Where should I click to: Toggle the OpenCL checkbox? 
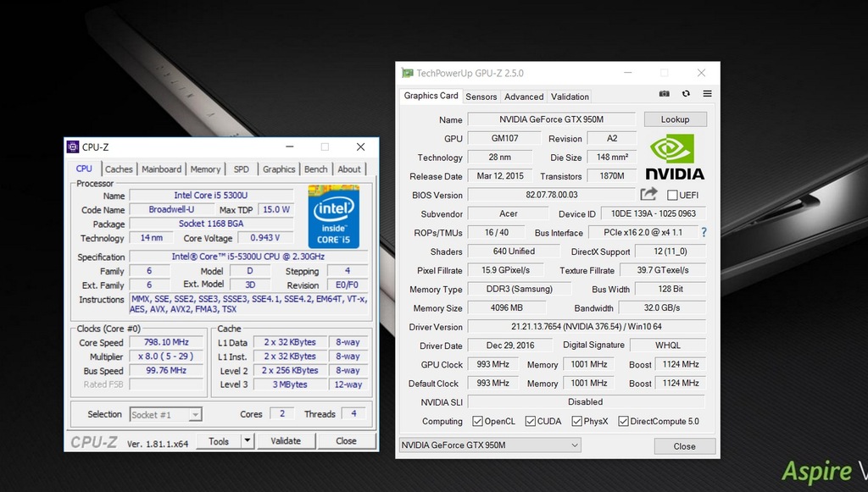pyautogui.click(x=478, y=421)
